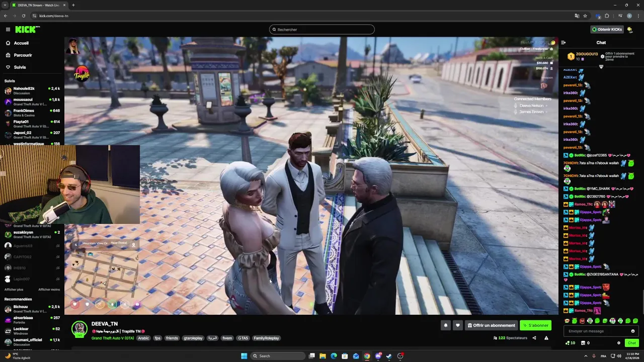Open Grand Theft Auto V category link
This screenshot has height=362, width=644.
113,338
